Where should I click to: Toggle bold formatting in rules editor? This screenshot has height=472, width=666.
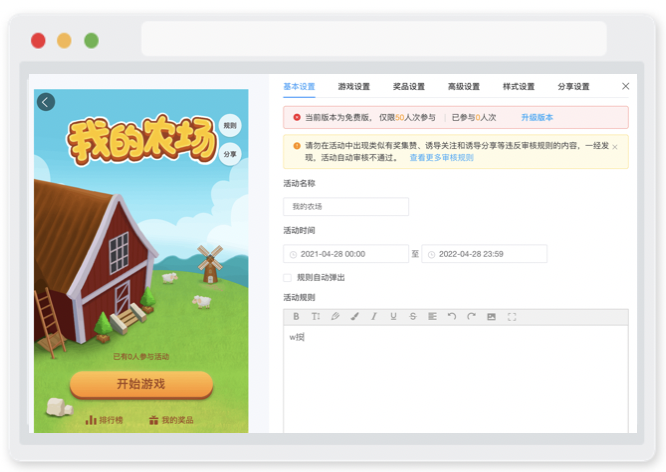[296, 317]
